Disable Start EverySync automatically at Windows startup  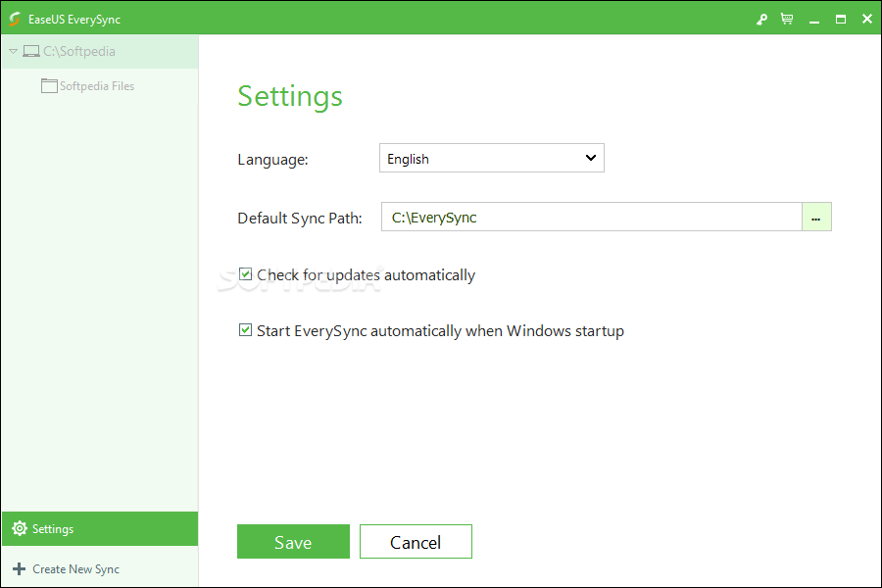coord(245,329)
